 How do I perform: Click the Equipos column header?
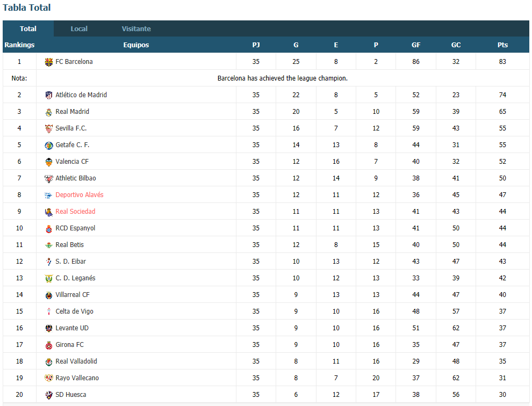pos(136,45)
